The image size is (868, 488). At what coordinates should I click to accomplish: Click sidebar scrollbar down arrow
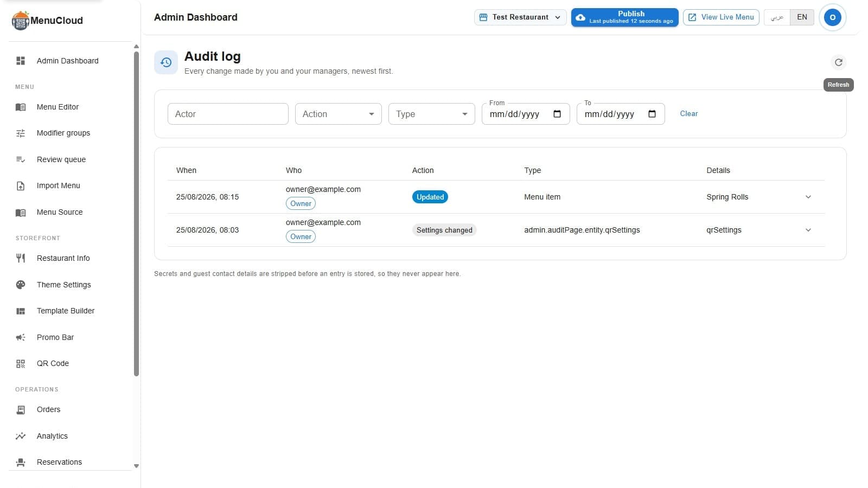click(136, 466)
